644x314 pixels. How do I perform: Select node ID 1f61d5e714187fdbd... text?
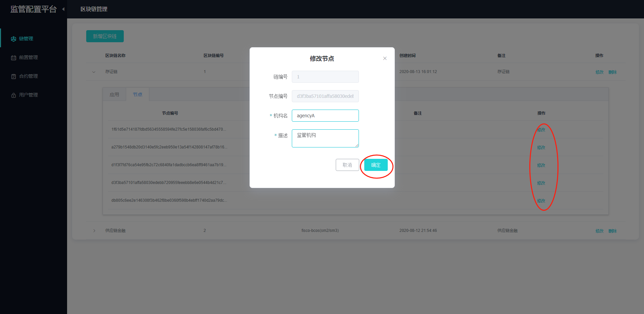[x=169, y=129]
